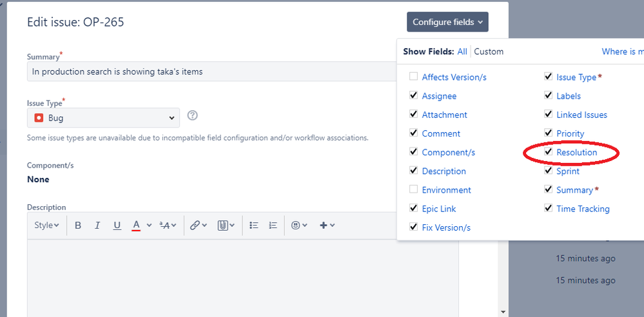Uncheck the Epic Link checkbox

coord(414,208)
